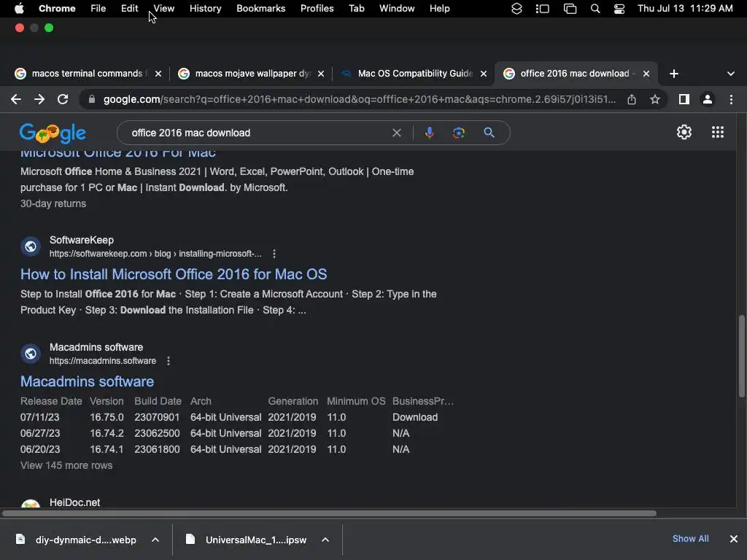The height and width of the screenshot is (560, 747).
Task: Open the Profiles menu
Action: point(317,9)
